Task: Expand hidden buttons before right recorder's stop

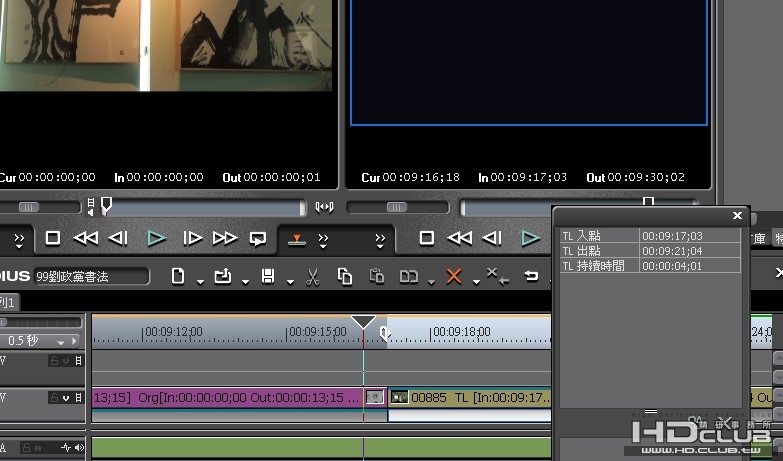Action: pos(380,241)
